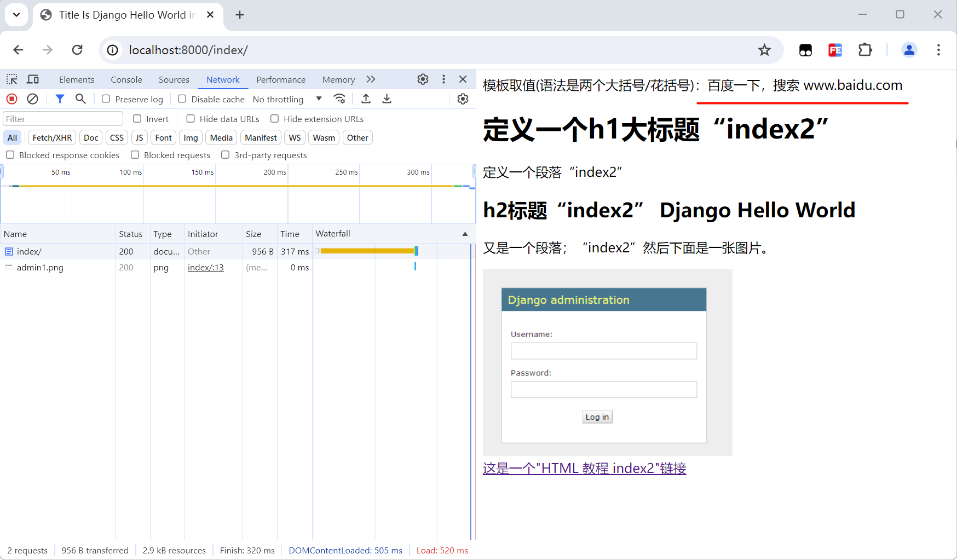Filter requests by Font type
This screenshot has width=957, height=560.
pyautogui.click(x=163, y=137)
